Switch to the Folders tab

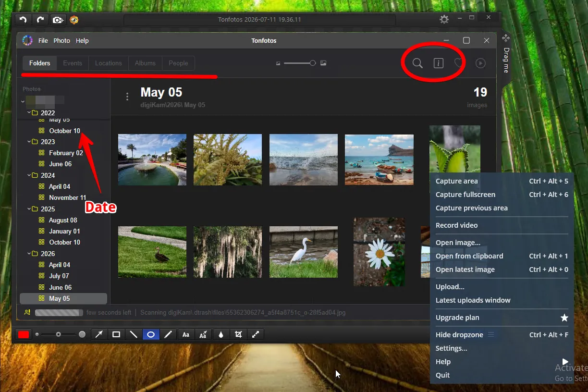(39, 63)
